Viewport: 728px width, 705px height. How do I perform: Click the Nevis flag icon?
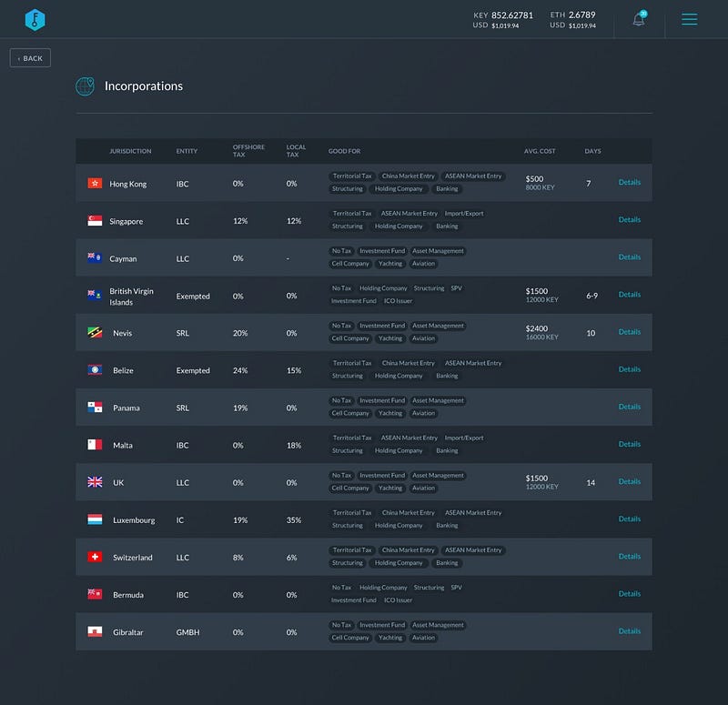point(95,332)
